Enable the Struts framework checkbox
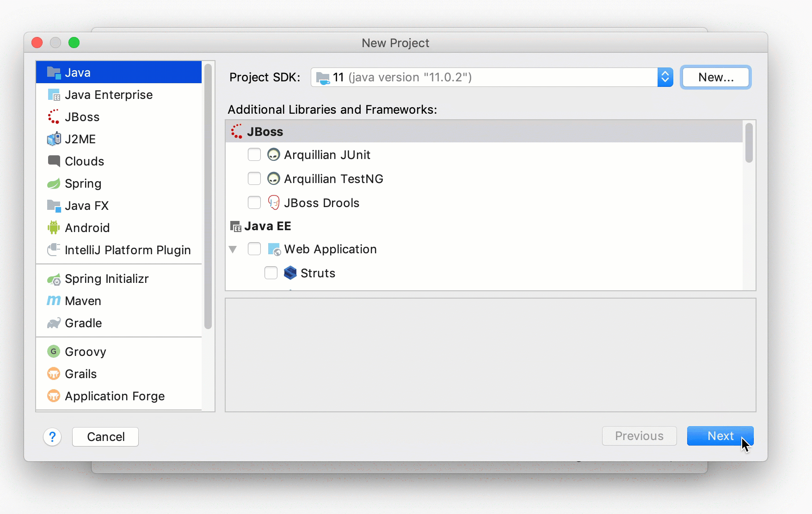This screenshot has width=812, height=514. [x=271, y=273]
